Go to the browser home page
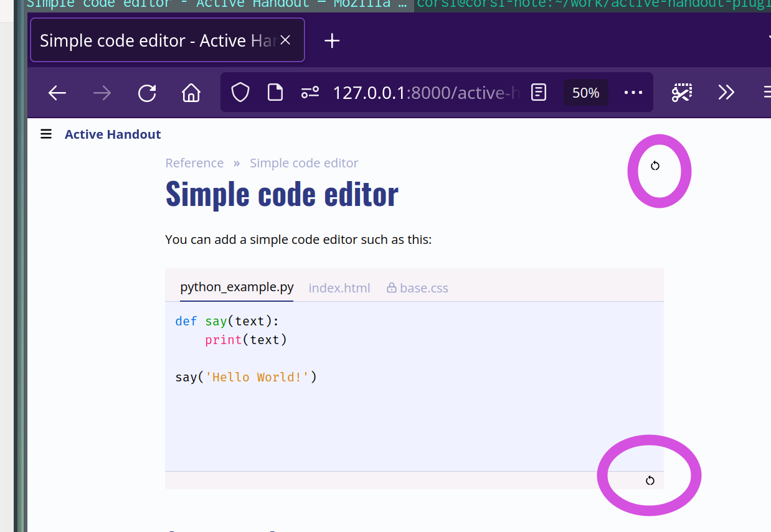771x532 pixels. 191,92
